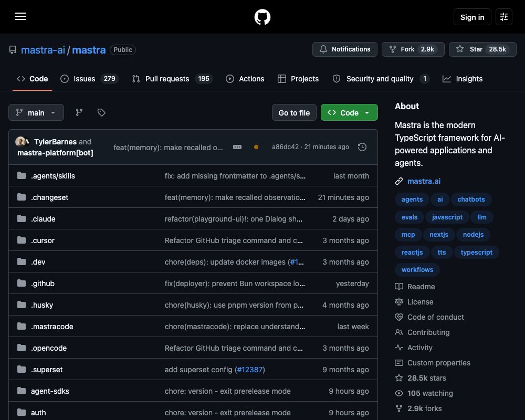
Task: Expand commit message ellipsis button
Action: (237, 147)
